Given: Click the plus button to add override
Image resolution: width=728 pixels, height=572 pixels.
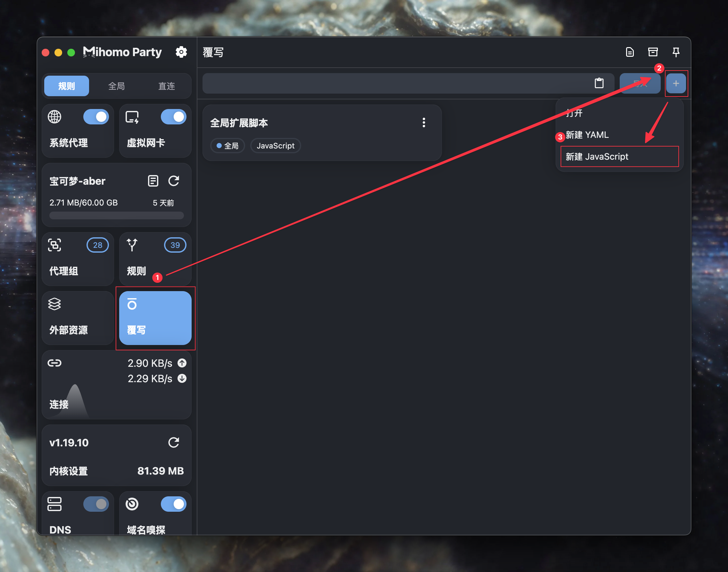Looking at the screenshot, I should click(x=676, y=83).
